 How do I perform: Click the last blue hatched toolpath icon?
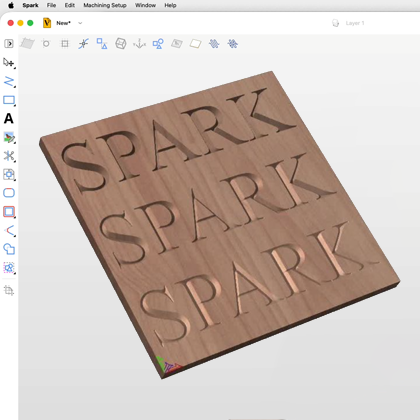(x=233, y=44)
